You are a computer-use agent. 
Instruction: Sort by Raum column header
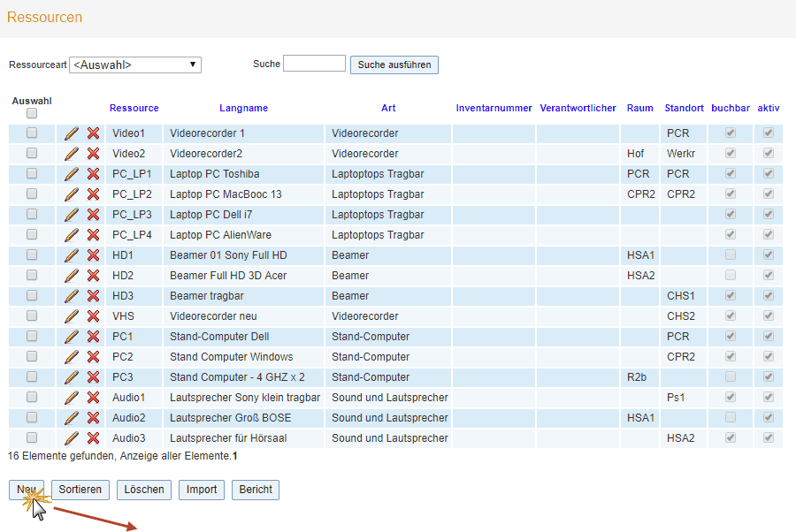(x=639, y=108)
